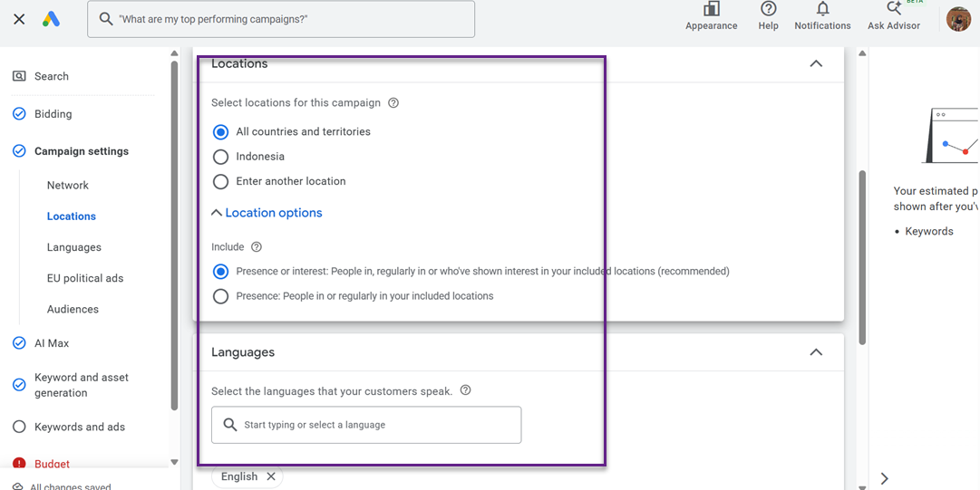Select Enter another location option

tap(220, 182)
